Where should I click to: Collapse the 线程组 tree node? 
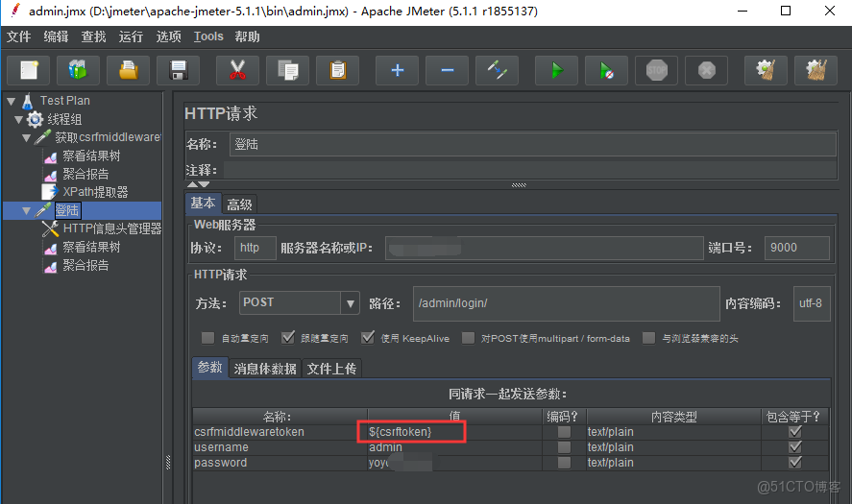18,119
